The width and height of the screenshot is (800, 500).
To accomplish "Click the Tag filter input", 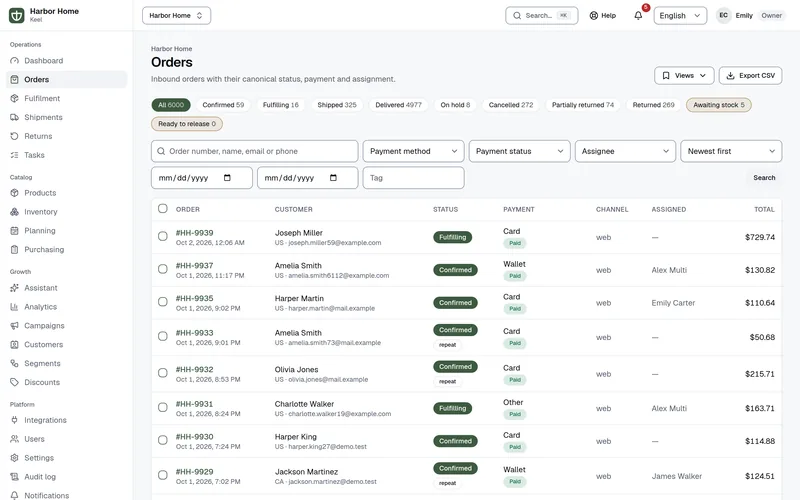I will coord(413,178).
